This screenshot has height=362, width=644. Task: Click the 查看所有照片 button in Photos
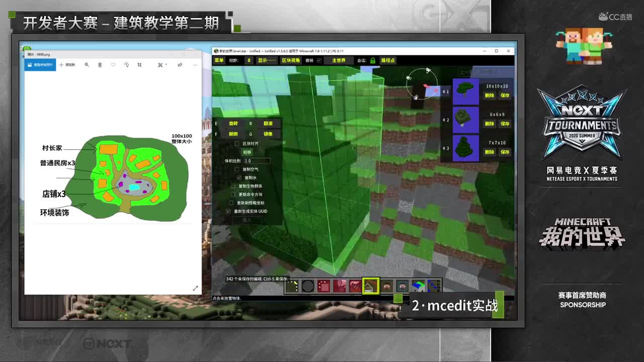point(40,65)
